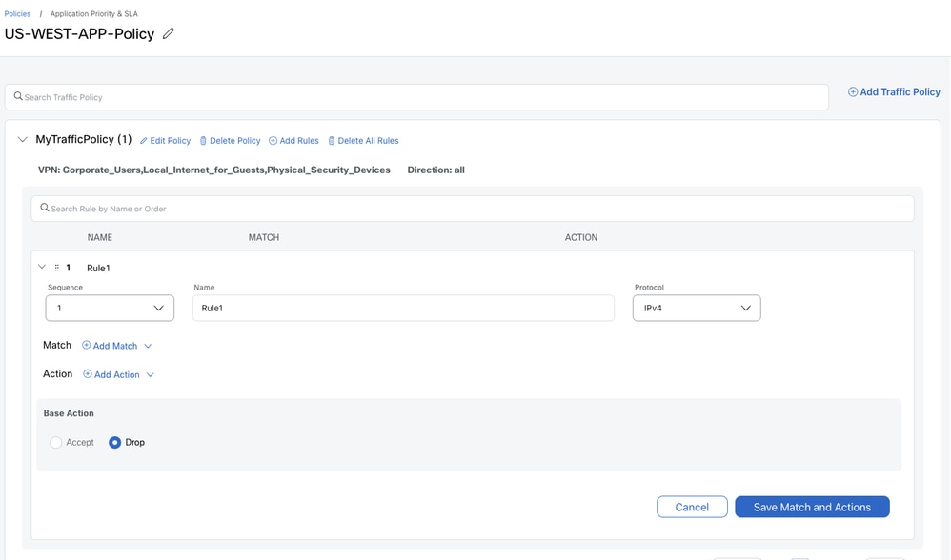Click the Base Action heading
Image resolution: width=951 pixels, height=560 pixels.
[69, 413]
